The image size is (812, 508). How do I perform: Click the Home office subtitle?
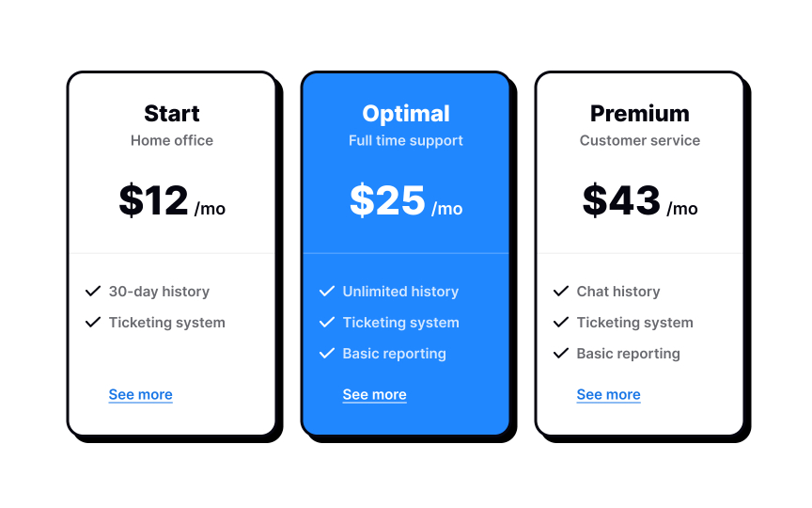(172, 141)
